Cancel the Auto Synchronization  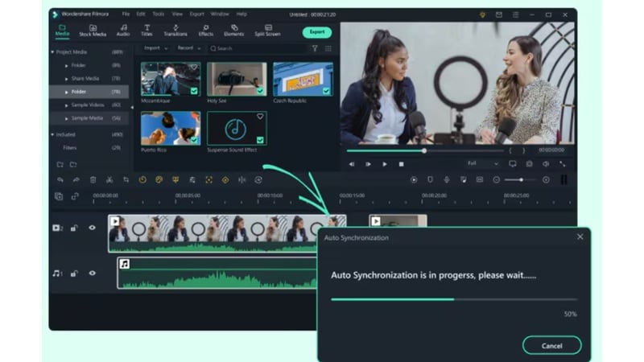551,346
